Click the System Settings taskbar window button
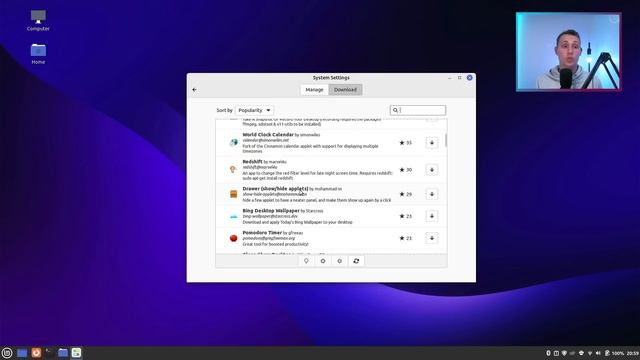640x360 pixels. [76, 353]
